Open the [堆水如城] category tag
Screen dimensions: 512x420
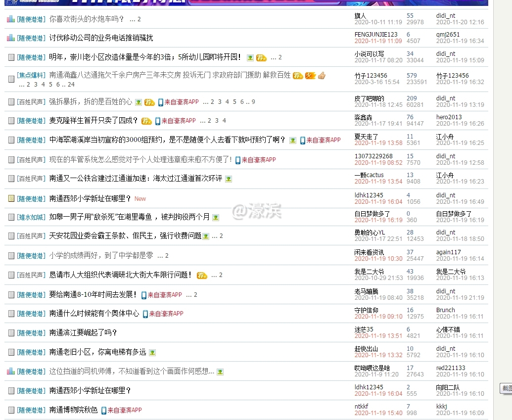pyautogui.click(x=31, y=217)
